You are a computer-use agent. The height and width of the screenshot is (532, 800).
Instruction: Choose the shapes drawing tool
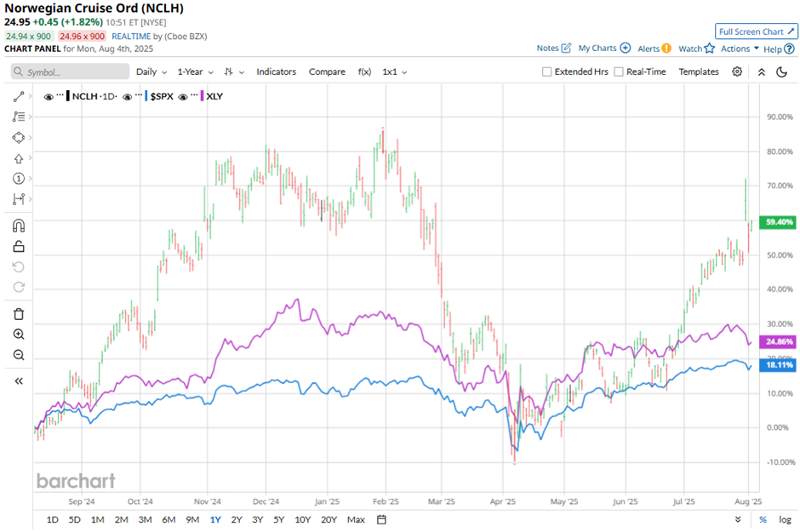coord(19,138)
